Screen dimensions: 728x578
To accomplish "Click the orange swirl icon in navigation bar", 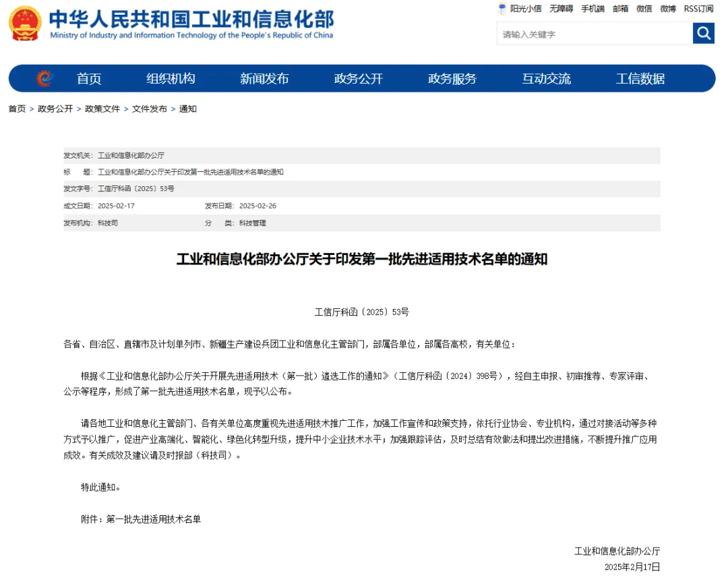I will (44, 78).
